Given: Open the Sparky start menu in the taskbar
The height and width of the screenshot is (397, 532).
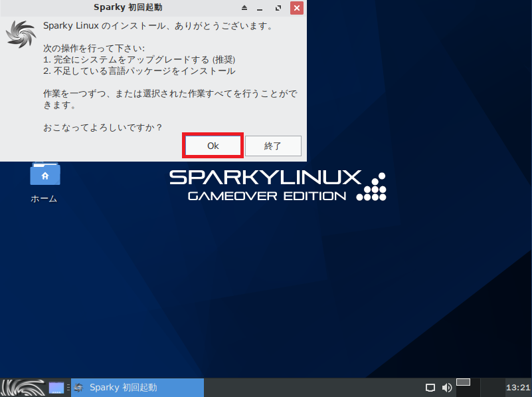Looking at the screenshot, I should point(23,388).
